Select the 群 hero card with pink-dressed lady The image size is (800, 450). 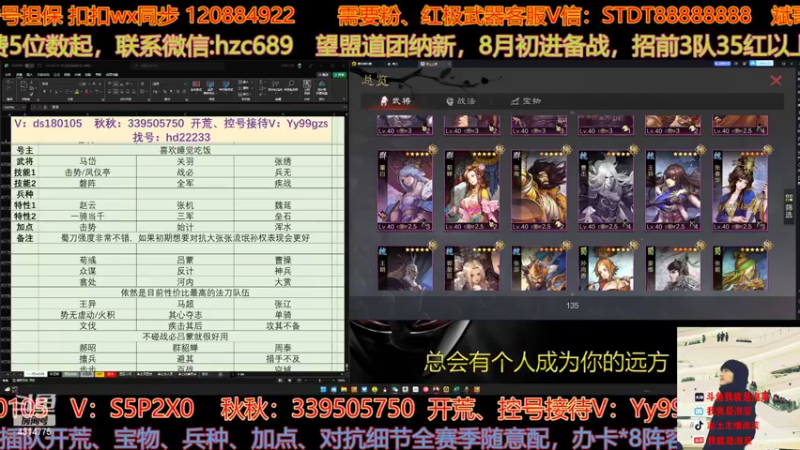point(472,190)
